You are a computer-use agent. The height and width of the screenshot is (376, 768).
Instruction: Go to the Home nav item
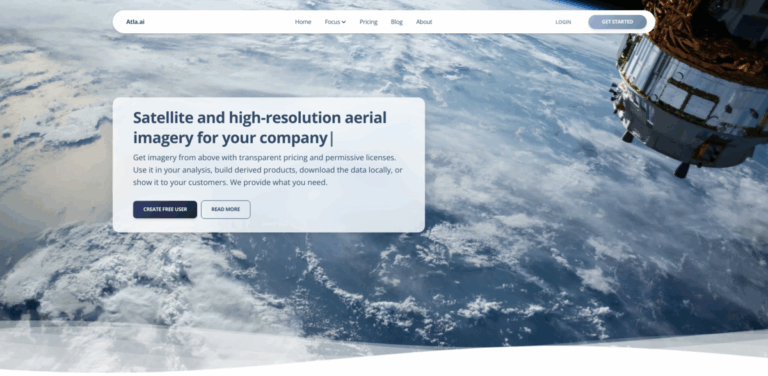point(303,22)
